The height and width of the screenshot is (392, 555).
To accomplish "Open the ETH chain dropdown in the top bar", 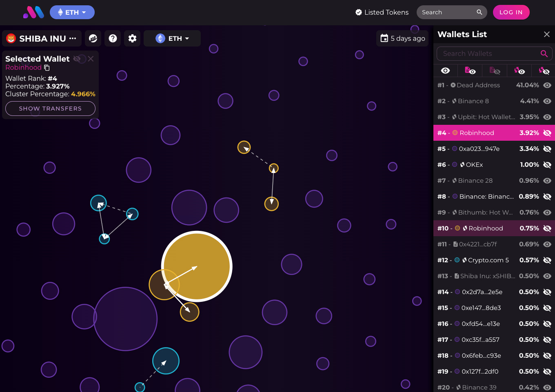I will click(x=72, y=12).
